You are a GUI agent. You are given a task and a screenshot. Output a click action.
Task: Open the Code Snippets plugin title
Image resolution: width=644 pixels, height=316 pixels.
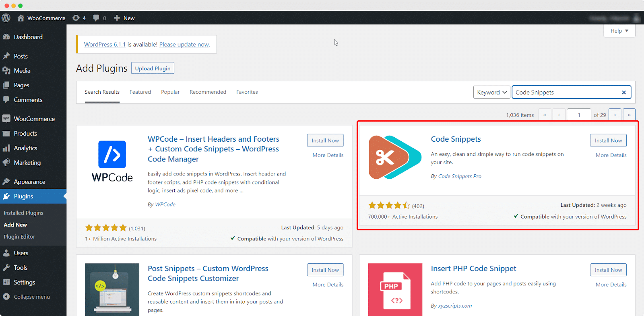[456, 139]
